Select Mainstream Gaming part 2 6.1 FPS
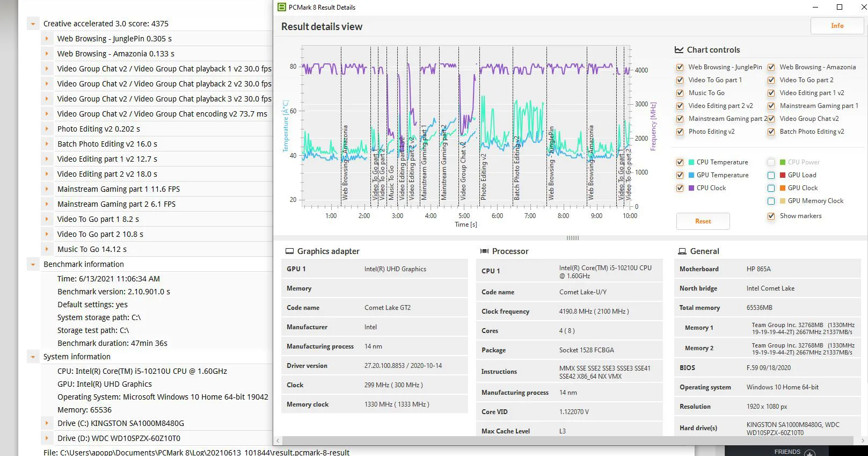This screenshot has height=456, width=868. pos(116,204)
